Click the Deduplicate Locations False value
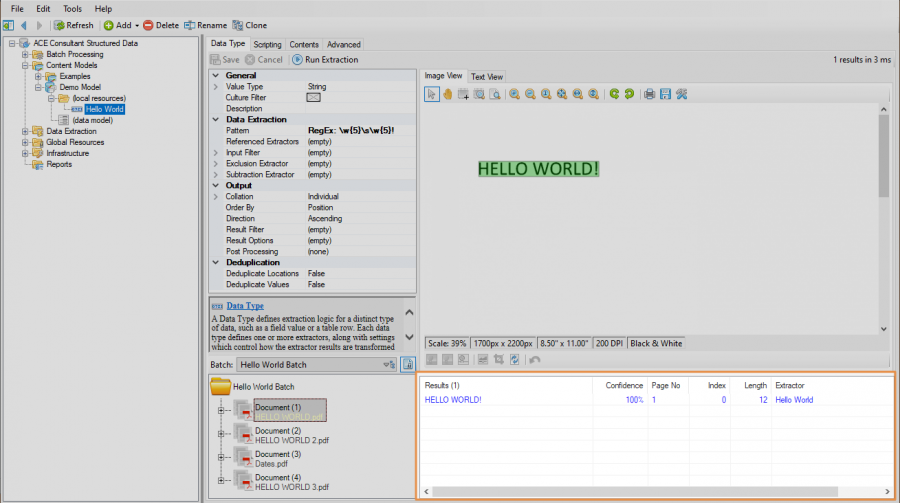The image size is (900, 503). pos(316,273)
